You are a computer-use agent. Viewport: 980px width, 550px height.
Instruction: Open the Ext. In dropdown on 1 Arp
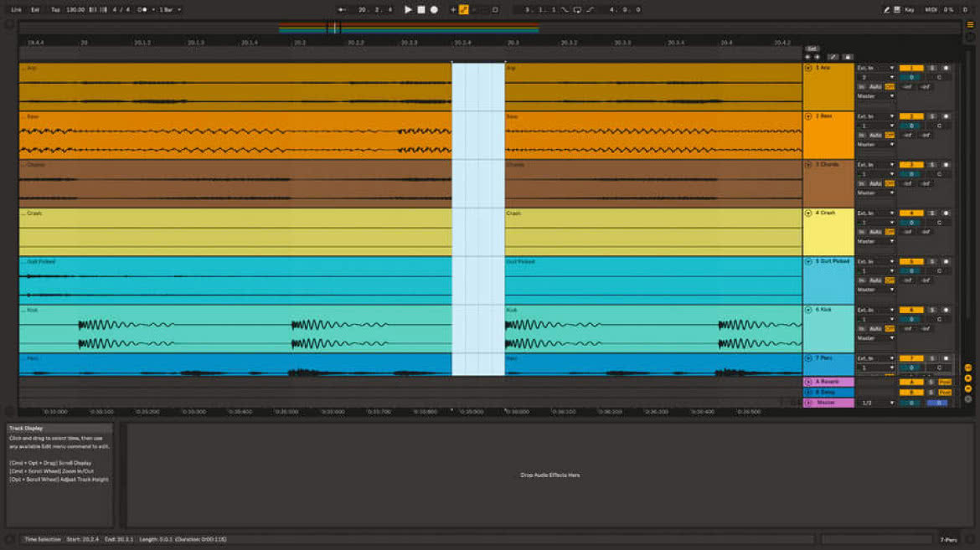pyautogui.click(x=875, y=68)
